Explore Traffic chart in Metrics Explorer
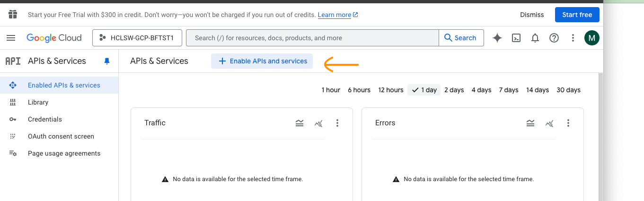The height and width of the screenshot is (201, 644). tap(318, 123)
